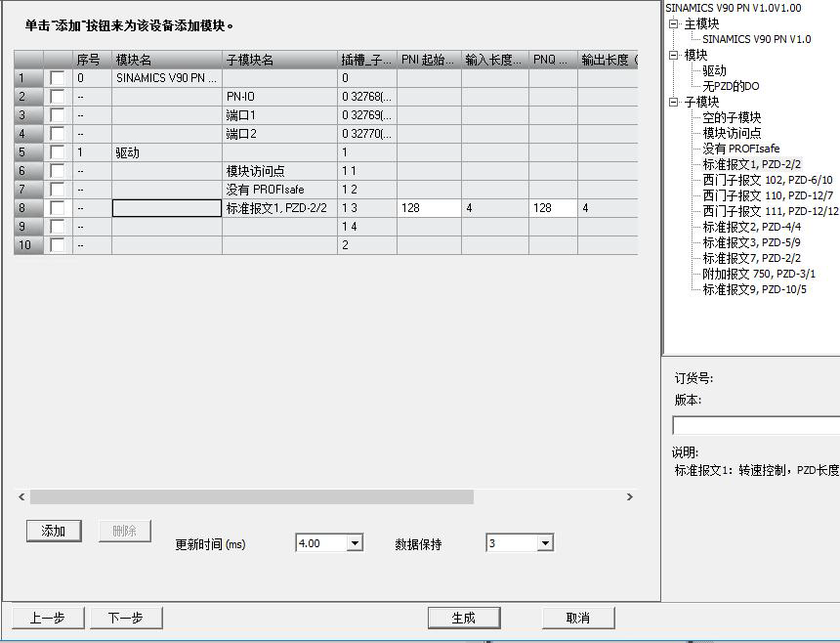Click the PNI 起始 column header
840x643 pixels.
point(429,60)
